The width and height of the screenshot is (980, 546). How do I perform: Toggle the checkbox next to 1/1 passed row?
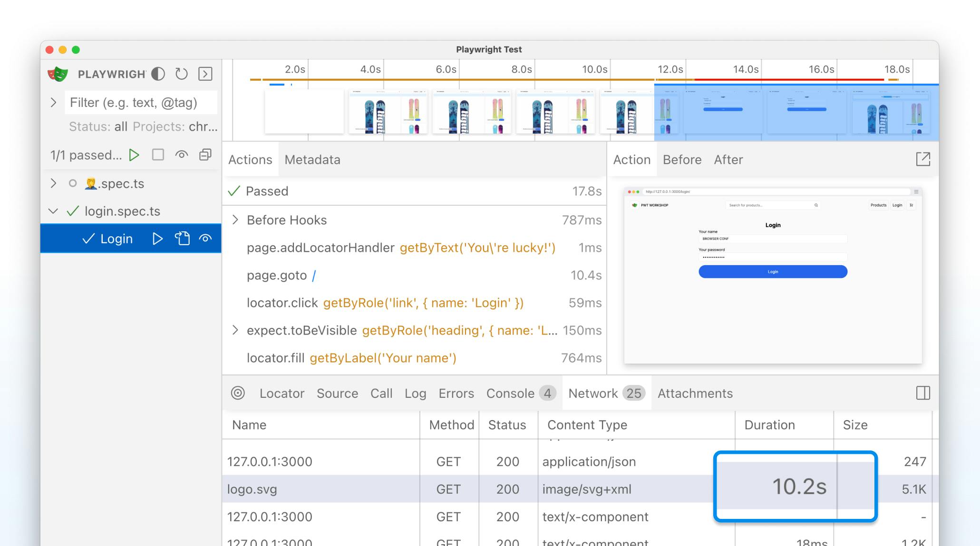tap(157, 155)
